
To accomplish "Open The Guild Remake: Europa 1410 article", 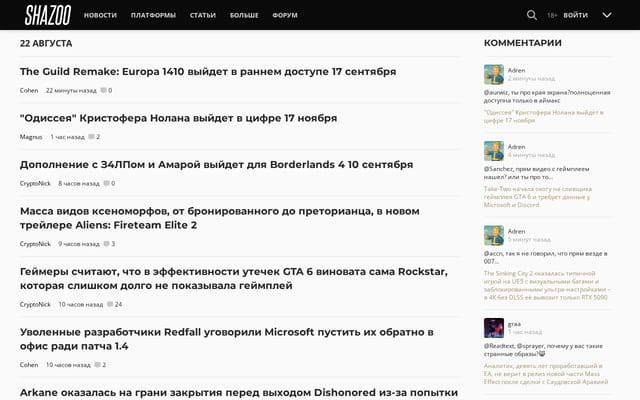I will 208,71.
